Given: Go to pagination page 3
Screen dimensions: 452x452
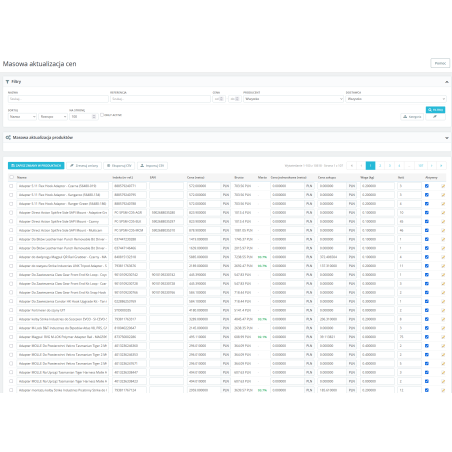Looking at the screenshot, I should pos(390,166).
